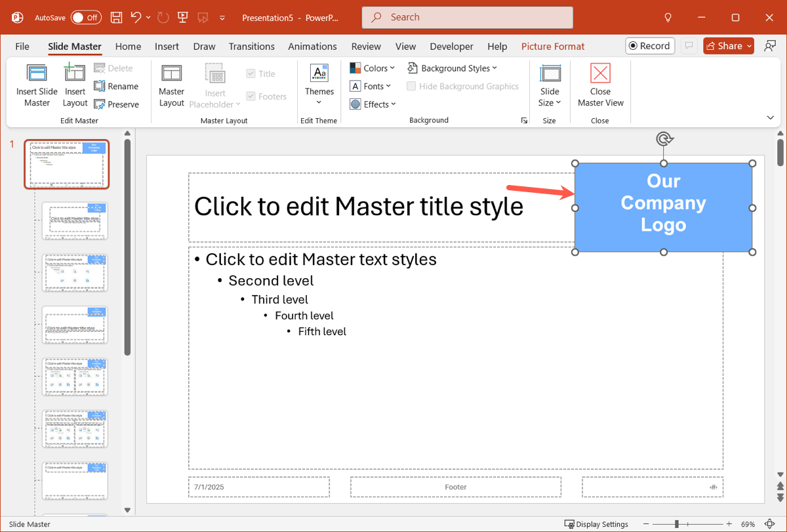Select the Rename layout icon
The image size is (787, 532).
coord(100,86)
